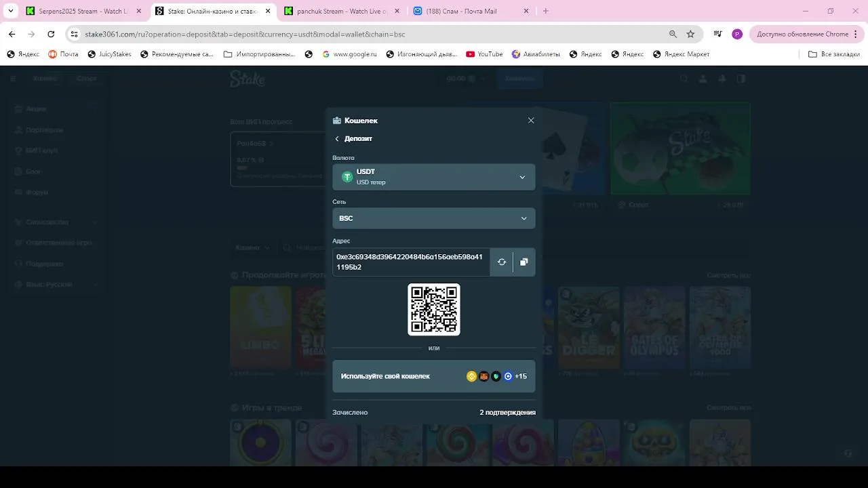Open the Авиабилеты bookmark
The height and width of the screenshot is (488, 868).
point(536,54)
